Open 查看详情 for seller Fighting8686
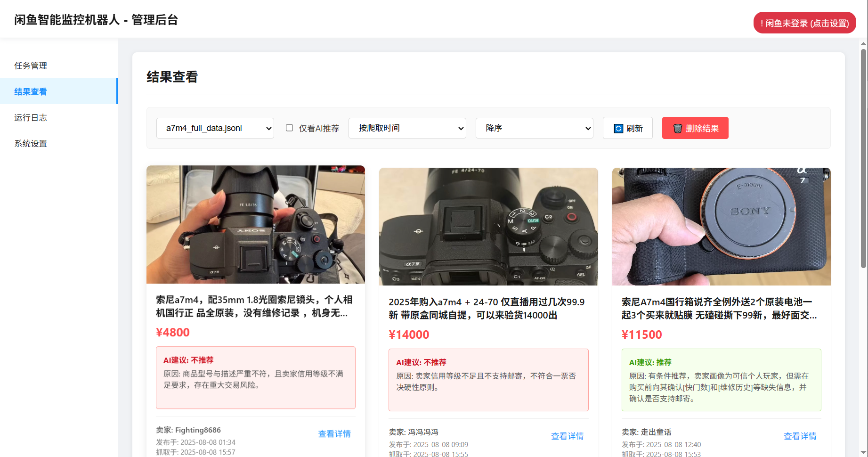This screenshot has height=457, width=868. [x=334, y=434]
